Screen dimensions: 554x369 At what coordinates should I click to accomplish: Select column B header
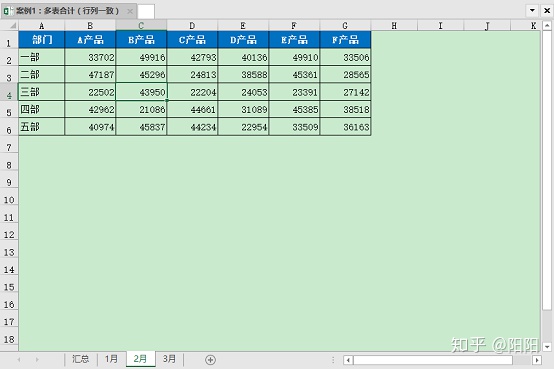[90, 26]
